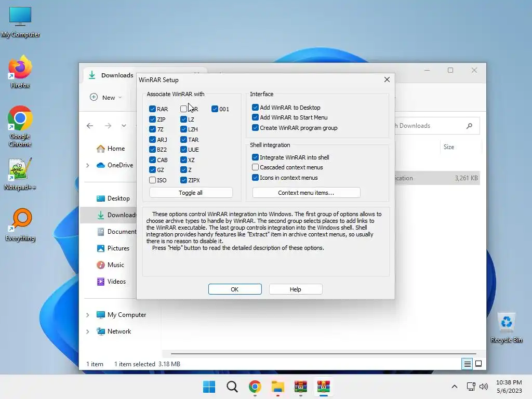Open Google Chrome desktop shortcut
Screen dimensions: 532x399
point(20,126)
